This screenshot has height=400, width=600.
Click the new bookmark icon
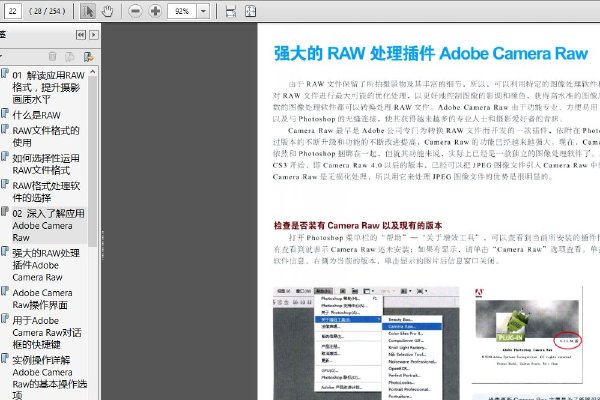coord(88,57)
